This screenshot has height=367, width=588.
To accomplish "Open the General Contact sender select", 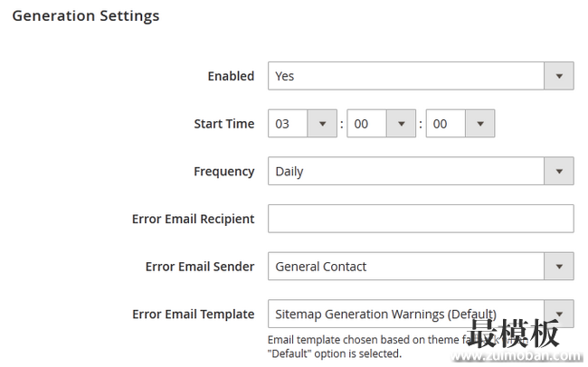I will (421, 267).
